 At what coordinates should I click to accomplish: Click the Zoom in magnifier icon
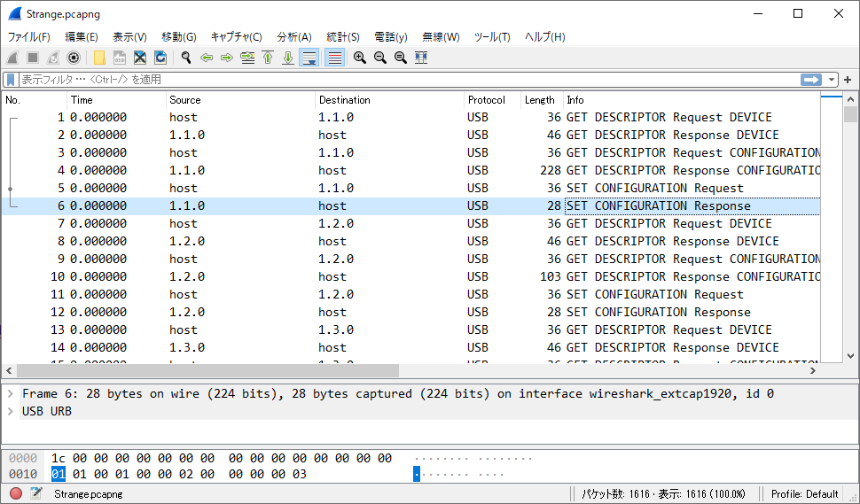pyautogui.click(x=360, y=58)
